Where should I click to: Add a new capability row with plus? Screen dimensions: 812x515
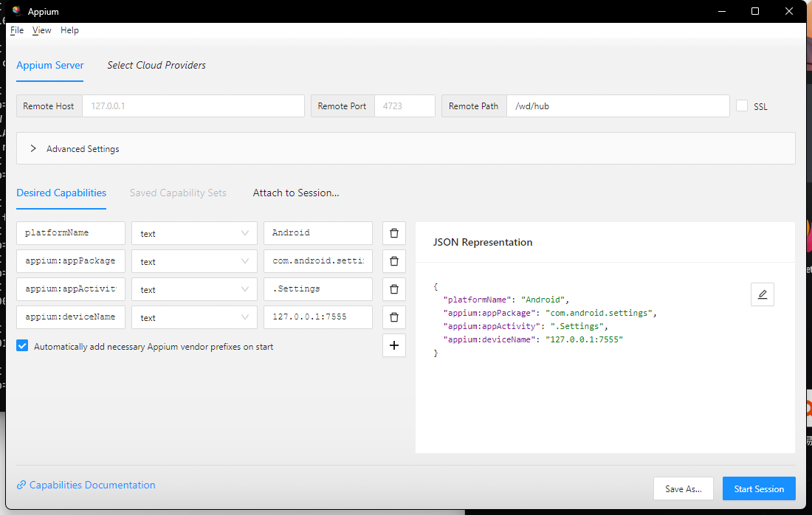click(x=394, y=345)
